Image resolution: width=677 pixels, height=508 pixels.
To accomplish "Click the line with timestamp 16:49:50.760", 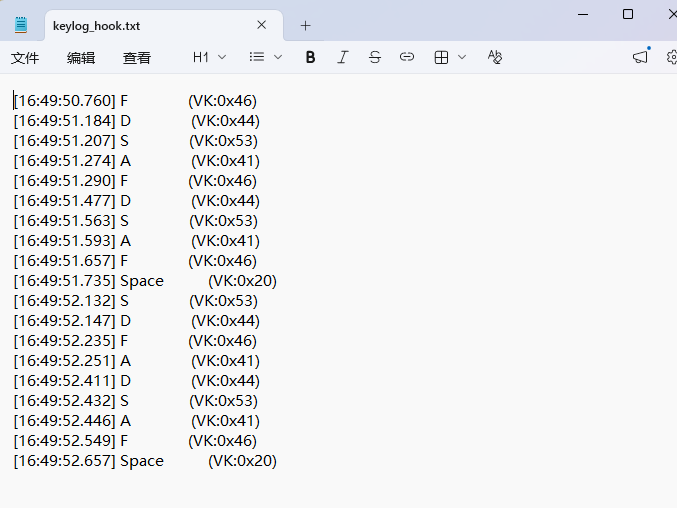I will [x=135, y=101].
